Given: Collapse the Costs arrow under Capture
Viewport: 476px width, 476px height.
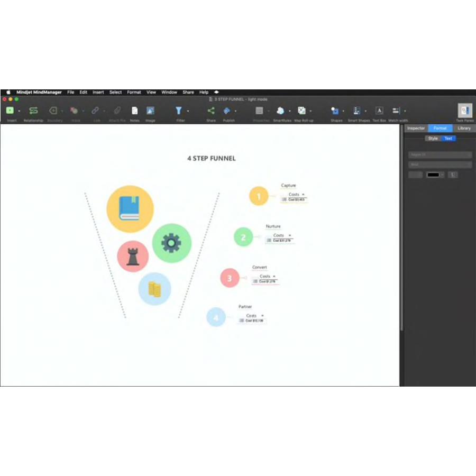Looking at the screenshot, I should pyautogui.click(x=303, y=195).
